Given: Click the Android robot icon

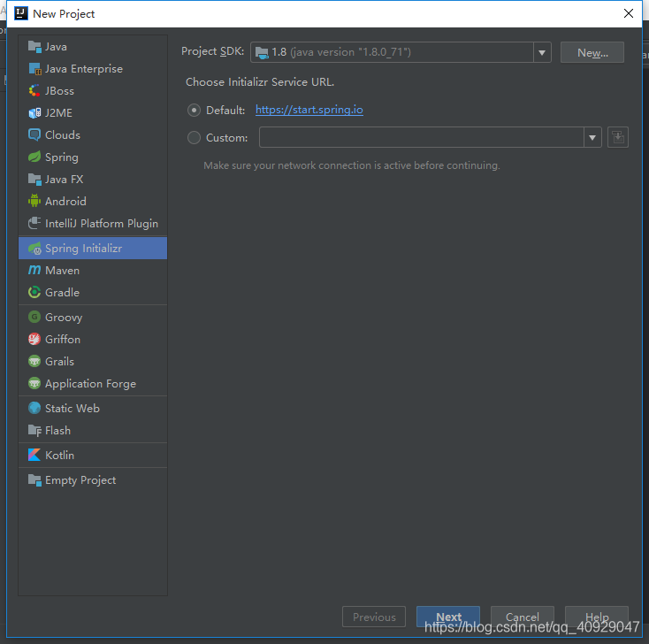Looking at the screenshot, I should pyautogui.click(x=34, y=202).
